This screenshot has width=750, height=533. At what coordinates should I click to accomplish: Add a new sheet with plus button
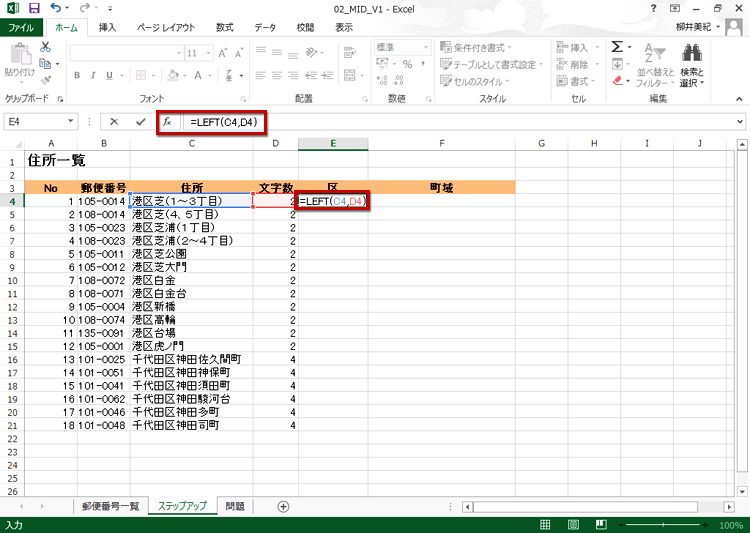283,506
